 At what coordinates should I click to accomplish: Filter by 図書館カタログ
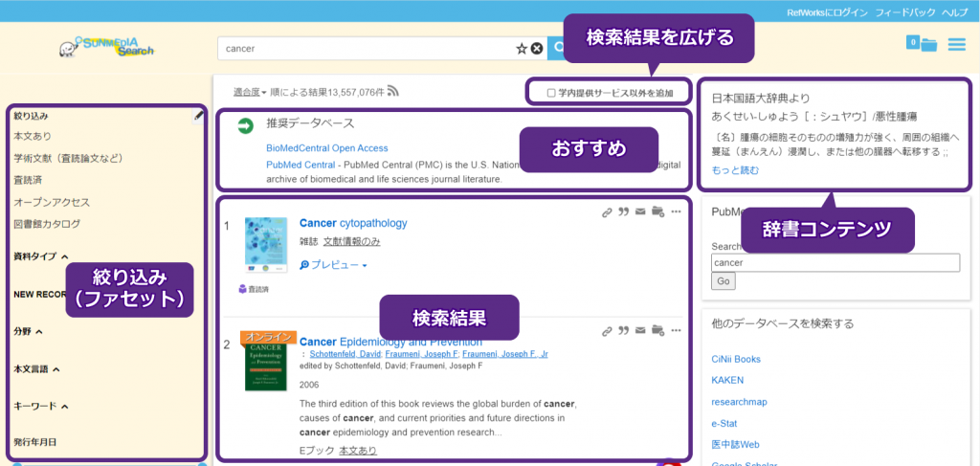(47, 224)
